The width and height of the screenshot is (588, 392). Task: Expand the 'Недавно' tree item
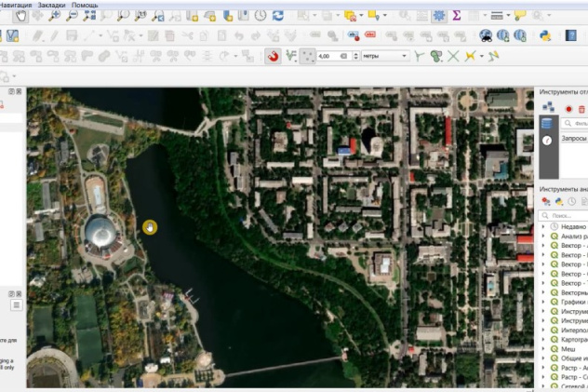(x=543, y=226)
